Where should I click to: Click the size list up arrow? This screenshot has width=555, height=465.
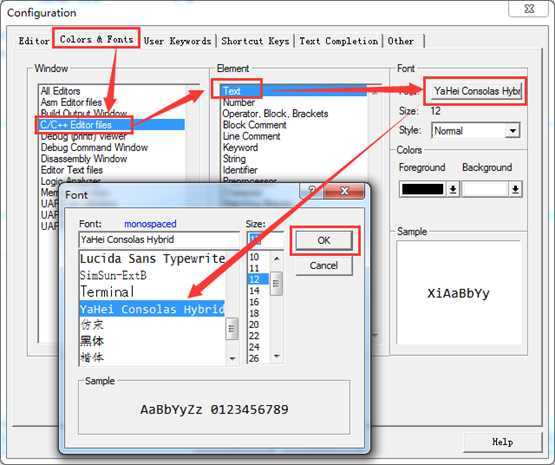pos(276,259)
